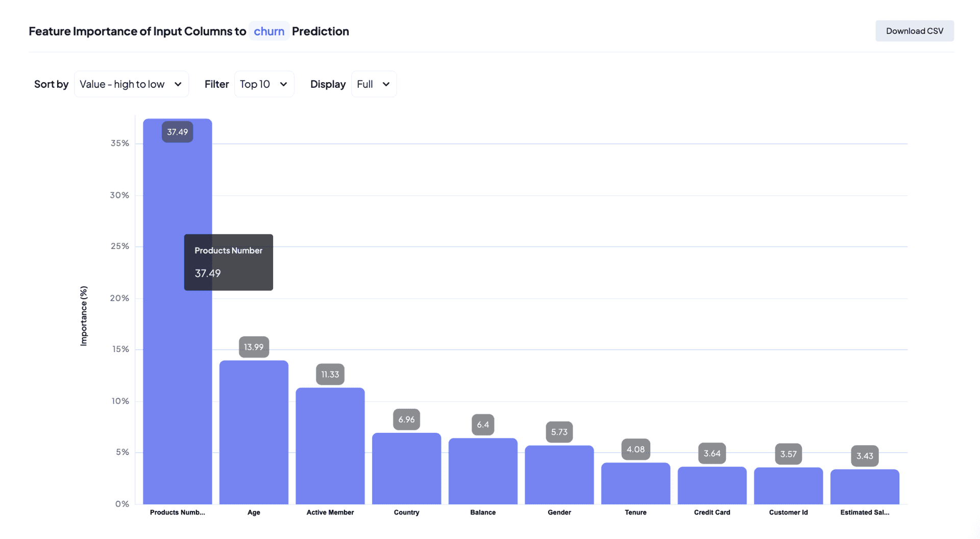Click the chevron on the Display selector

(x=386, y=84)
